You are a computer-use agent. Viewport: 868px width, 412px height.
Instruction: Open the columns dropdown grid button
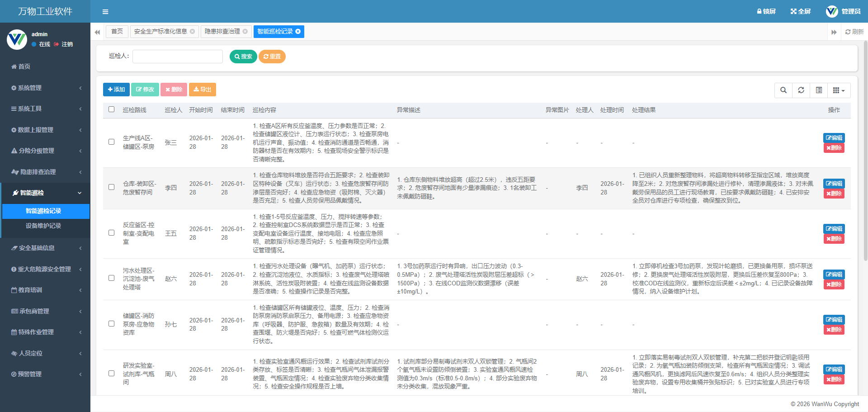(x=839, y=90)
